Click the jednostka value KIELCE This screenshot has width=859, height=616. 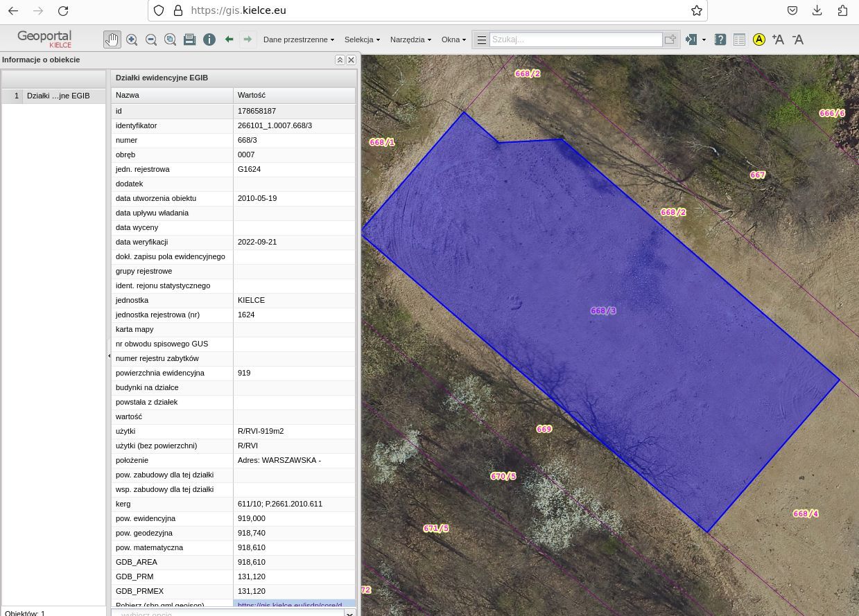[x=251, y=300]
